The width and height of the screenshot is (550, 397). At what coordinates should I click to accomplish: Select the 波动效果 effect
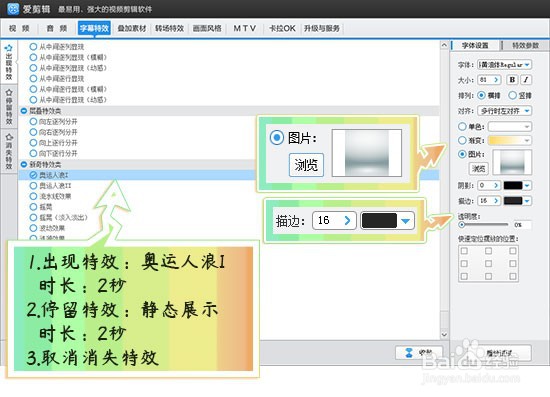click(47, 228)
